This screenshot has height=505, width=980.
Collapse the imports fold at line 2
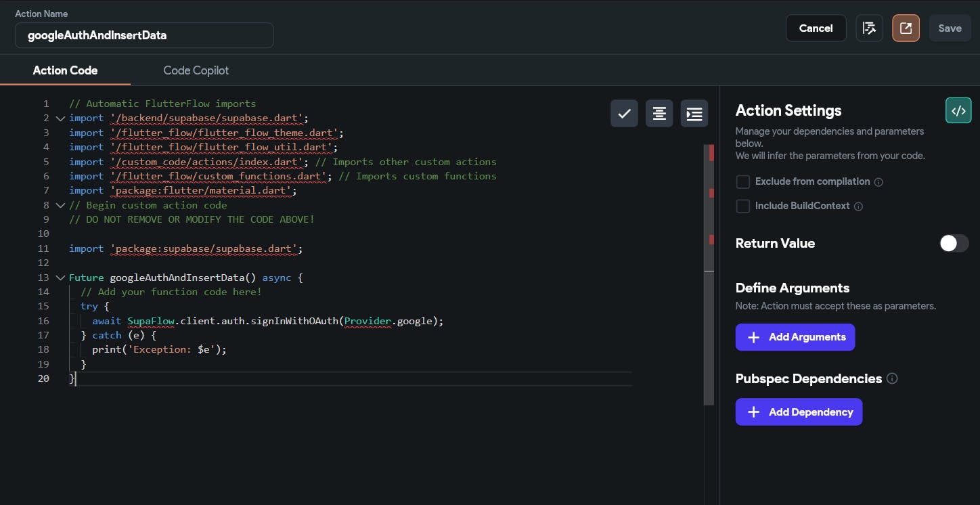tap(60, 118)
